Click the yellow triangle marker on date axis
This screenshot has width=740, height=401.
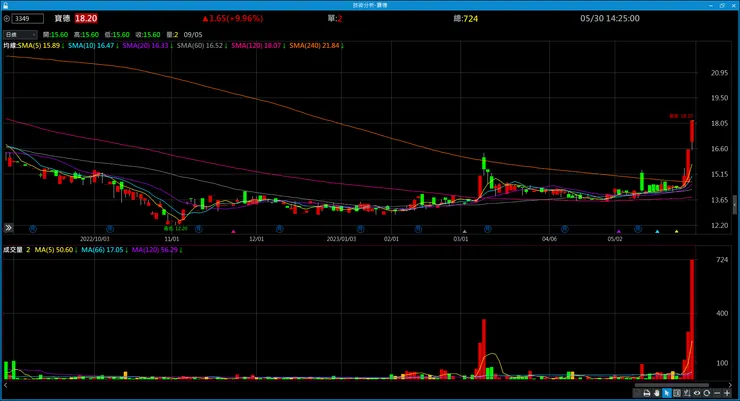676,232
